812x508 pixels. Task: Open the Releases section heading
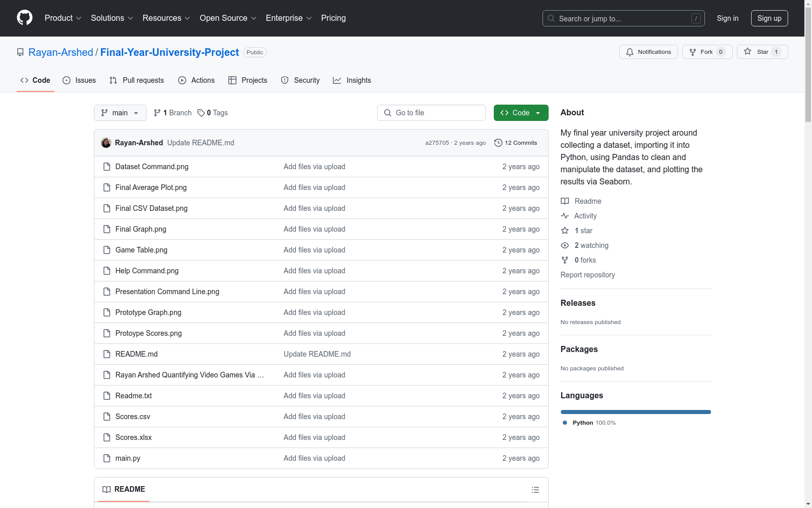tap(578, 303)
